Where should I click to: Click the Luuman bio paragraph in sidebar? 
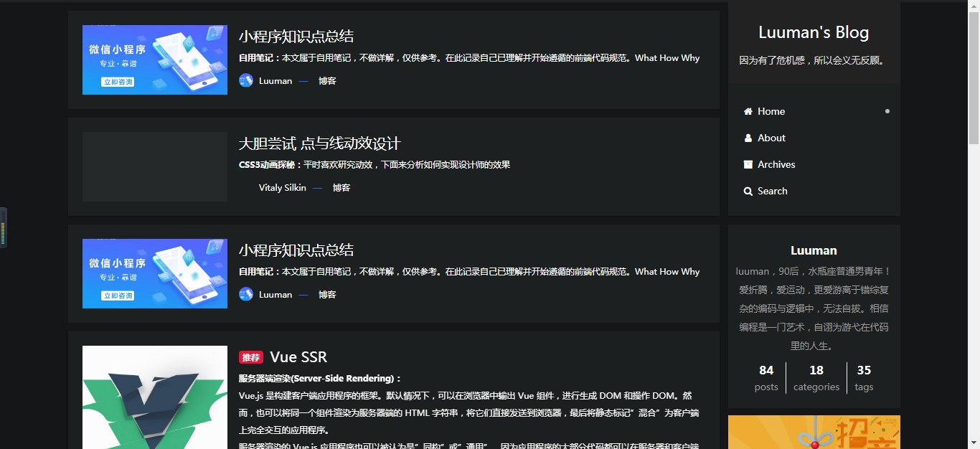pyautogui.click(x=814, y=308)
